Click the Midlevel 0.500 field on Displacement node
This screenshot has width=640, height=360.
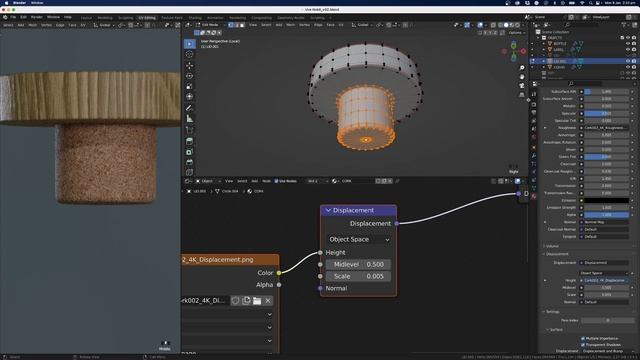coord(358,264)
